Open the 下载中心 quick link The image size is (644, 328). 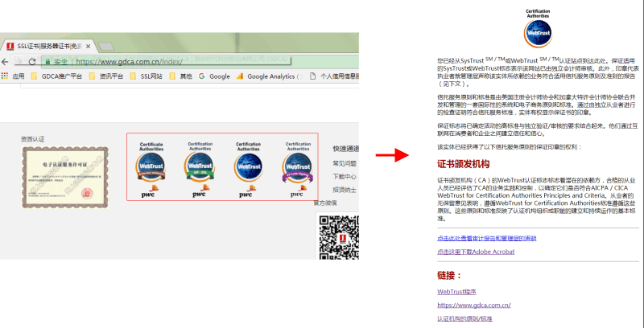tap(345, 177)
